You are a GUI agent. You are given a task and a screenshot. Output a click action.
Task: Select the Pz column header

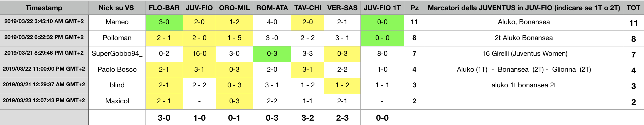(x=414, y=8)
